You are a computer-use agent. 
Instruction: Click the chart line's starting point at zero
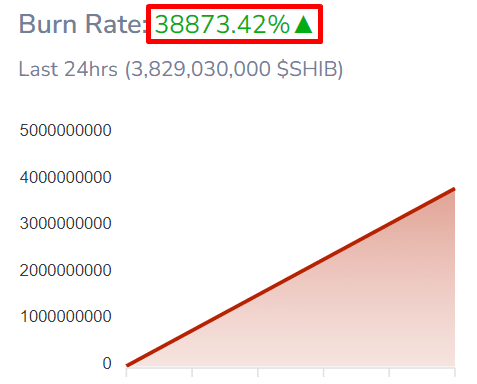[x=127, y=365]
